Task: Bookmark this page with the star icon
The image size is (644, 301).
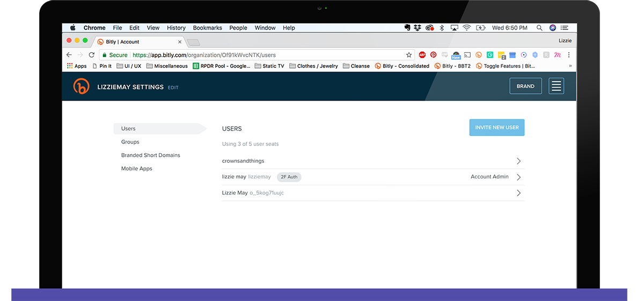Action: [x=409, y=55]
